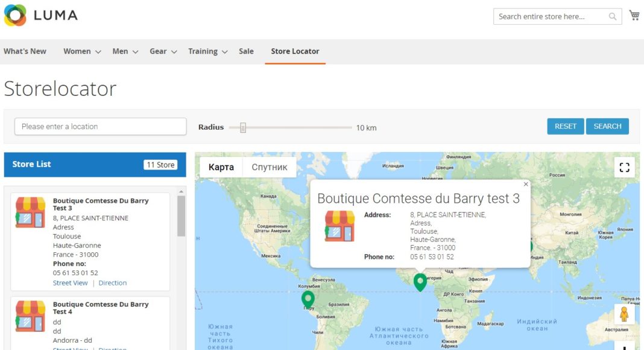Click the search magnifier icon
Viewport: 644px width, 350px height.
click(x=613, y=16)
